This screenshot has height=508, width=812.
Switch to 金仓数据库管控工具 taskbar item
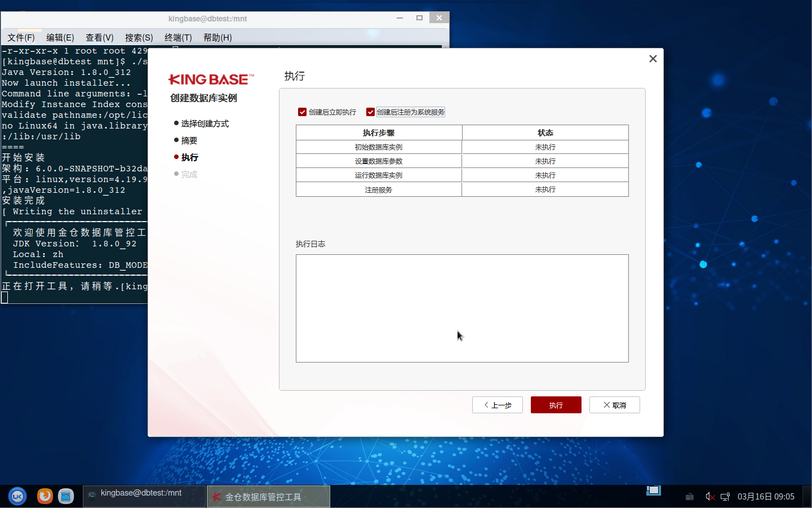[x=268, y=497]
